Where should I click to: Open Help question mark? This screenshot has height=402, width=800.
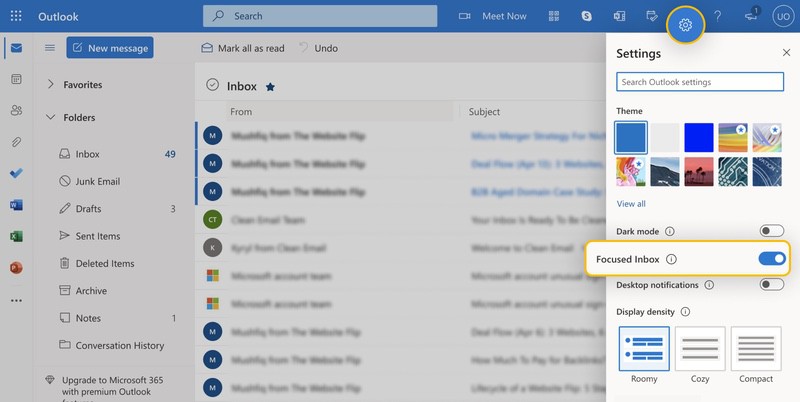pyautogui.click(x=717, y=16)
